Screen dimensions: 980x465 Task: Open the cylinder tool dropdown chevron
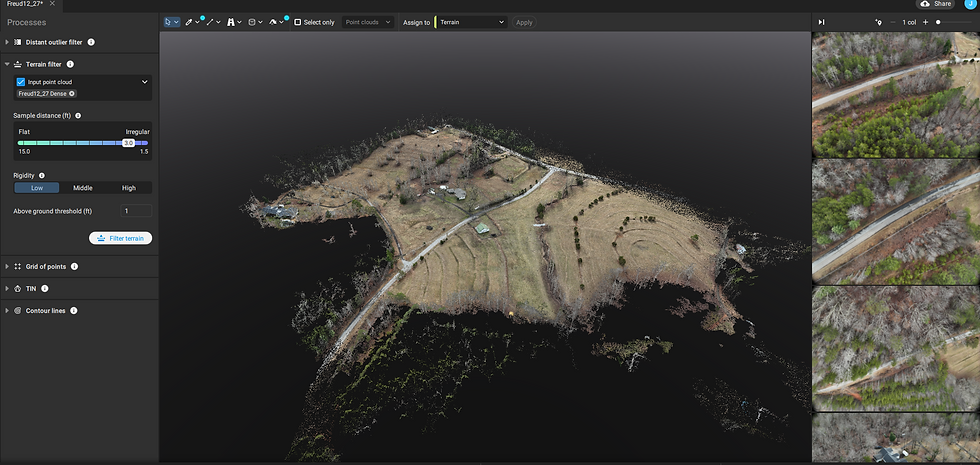[x=260, y=22]
